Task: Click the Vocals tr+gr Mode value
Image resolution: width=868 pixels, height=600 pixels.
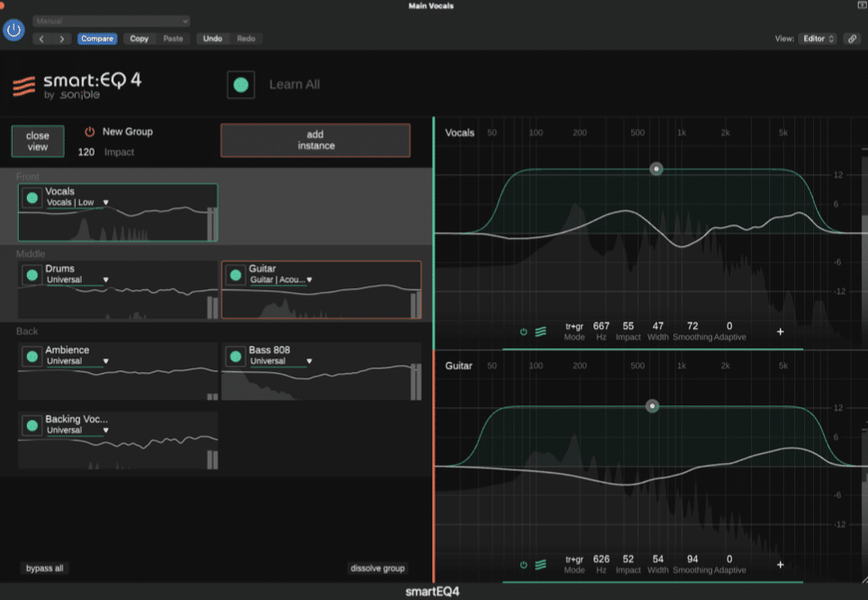Action: click(x=574, y=326)
